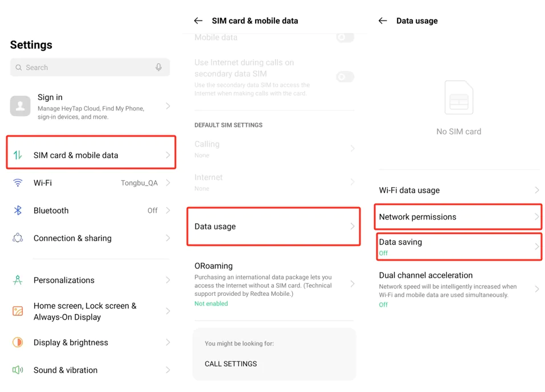Tap the microphone icon in Search
The height and width of the screenshot is (392, 545).
[158, 67]
